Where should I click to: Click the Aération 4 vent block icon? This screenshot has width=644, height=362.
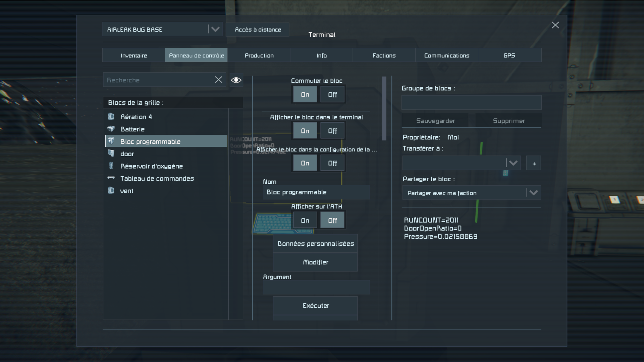tap(111, 117)
